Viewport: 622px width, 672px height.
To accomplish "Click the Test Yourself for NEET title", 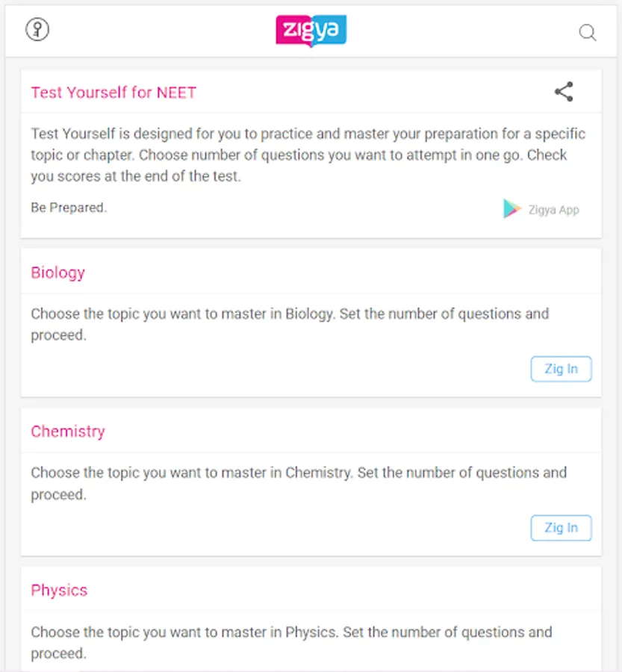I will (x=113, y=93).
